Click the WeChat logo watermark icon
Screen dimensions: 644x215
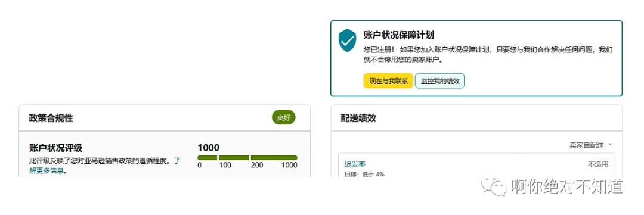[494, 186]
